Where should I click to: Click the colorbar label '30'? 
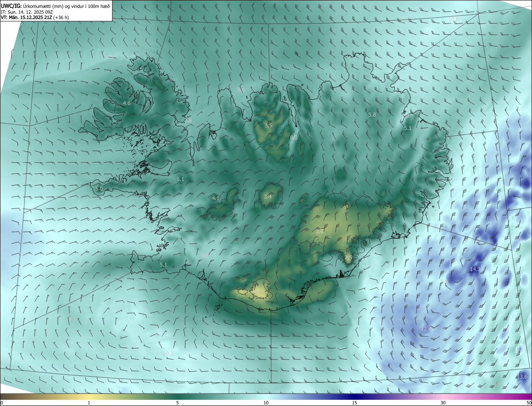coord(443,403)
